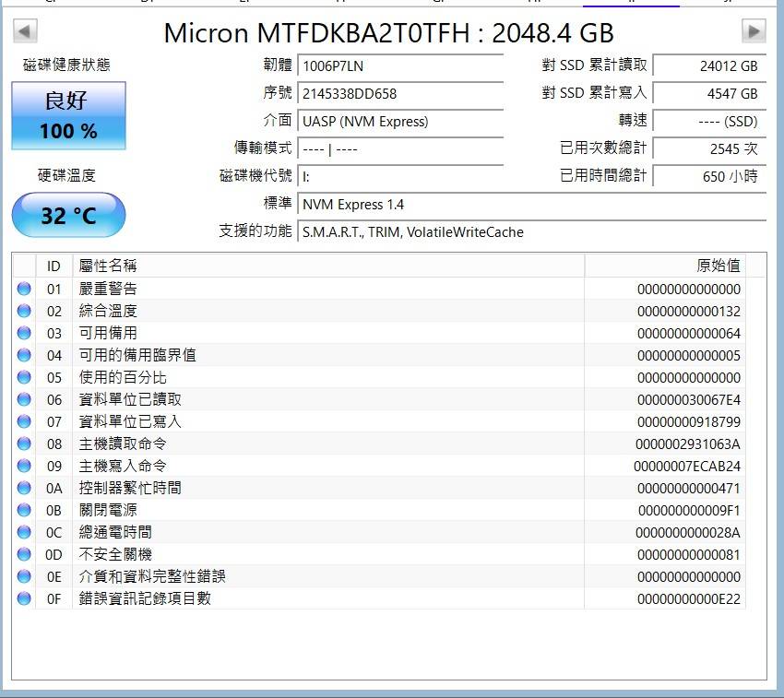Select the 主機讀取命令 attribute name
Viewport: 784px width, 698px height.
(x=123, y=444)
